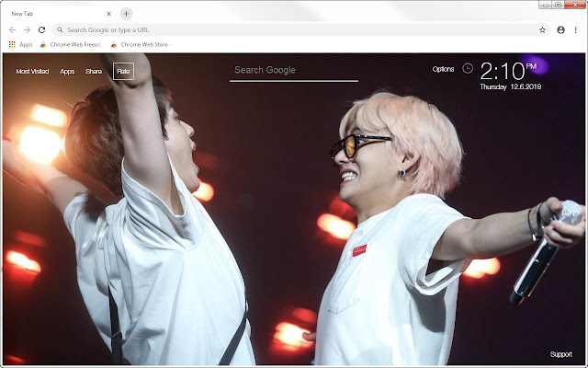Viewport: 588px width, 368px height.
Task: Minimize the Chrome window
Action: tap(545, 5)
